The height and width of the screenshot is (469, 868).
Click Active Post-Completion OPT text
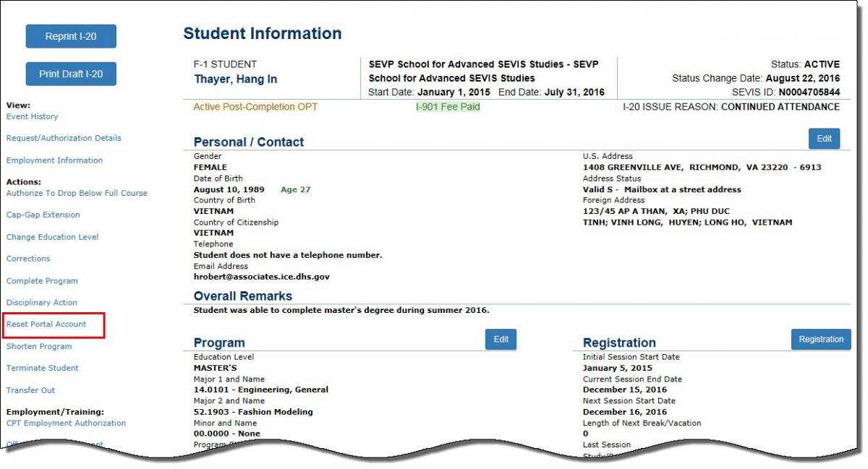255,107
